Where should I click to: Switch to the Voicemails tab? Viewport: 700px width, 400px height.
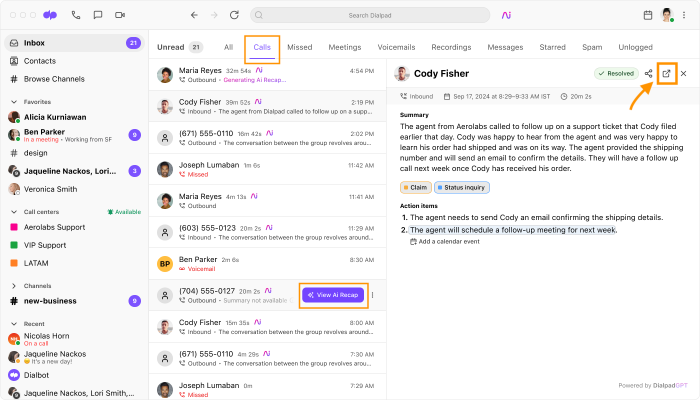pyautogui.click(x=396, y=47)
